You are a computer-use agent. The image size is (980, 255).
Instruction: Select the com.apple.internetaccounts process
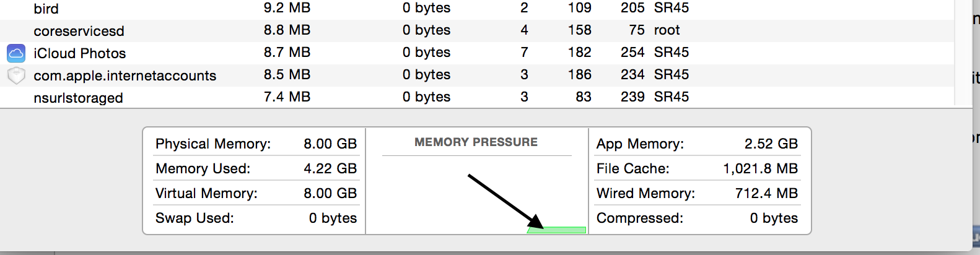pos(125,76)
